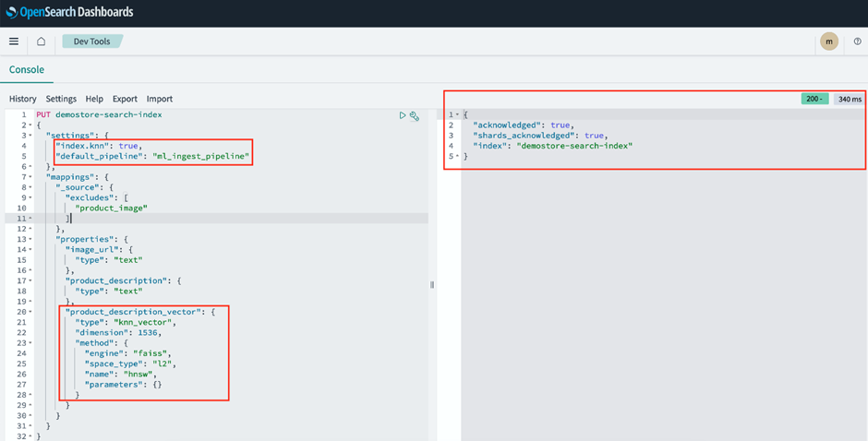Click line number 11 in the editor gutter

(x=21, y=219)
